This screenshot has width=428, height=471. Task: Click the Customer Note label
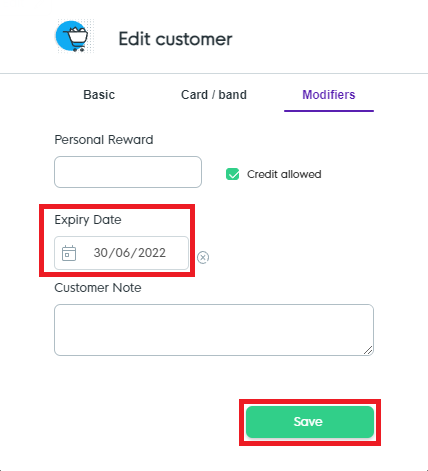click(98, 288)
